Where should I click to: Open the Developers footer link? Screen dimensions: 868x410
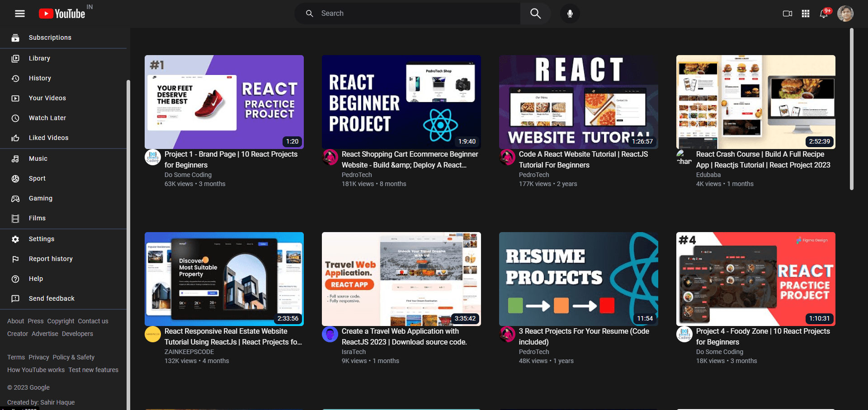(x=77, y=334)
